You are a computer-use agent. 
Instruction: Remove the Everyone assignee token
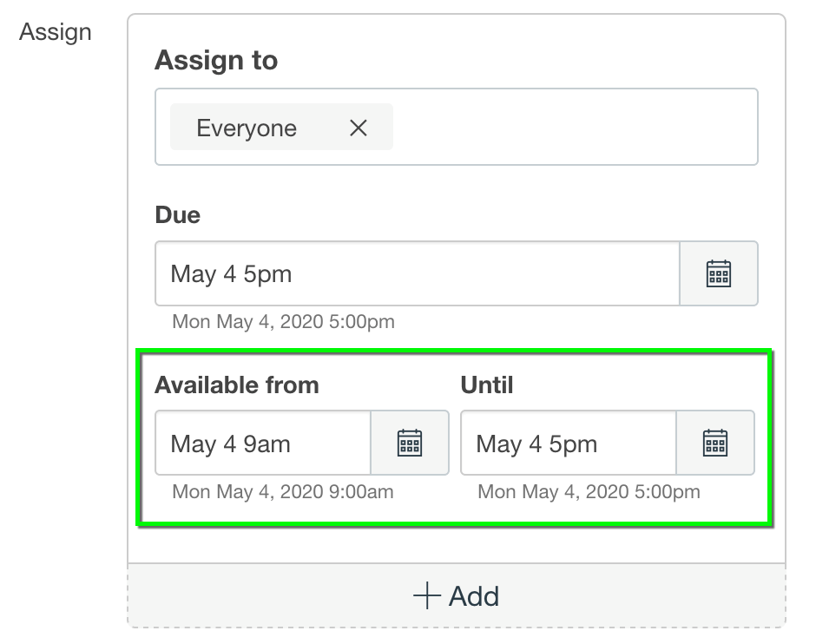(358, 128)
